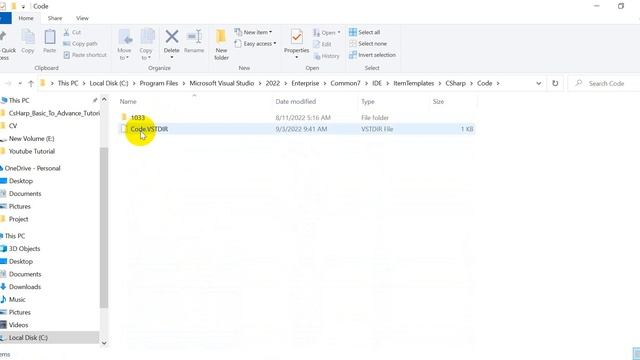Switch to the Home ribbon tab
The width and height of the screenshot is (640, 360).
tap(26, 18)
